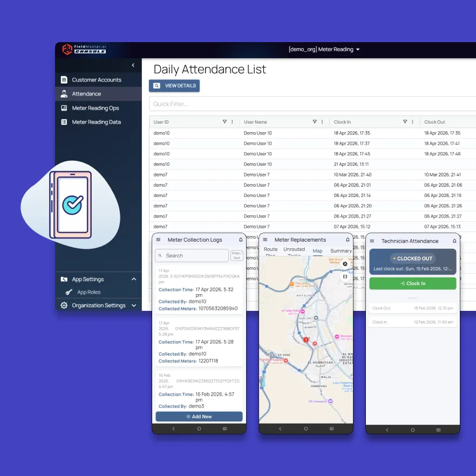Click the App Settings folder icon
The image size is (476, 476).
click(x=64, y=279)
